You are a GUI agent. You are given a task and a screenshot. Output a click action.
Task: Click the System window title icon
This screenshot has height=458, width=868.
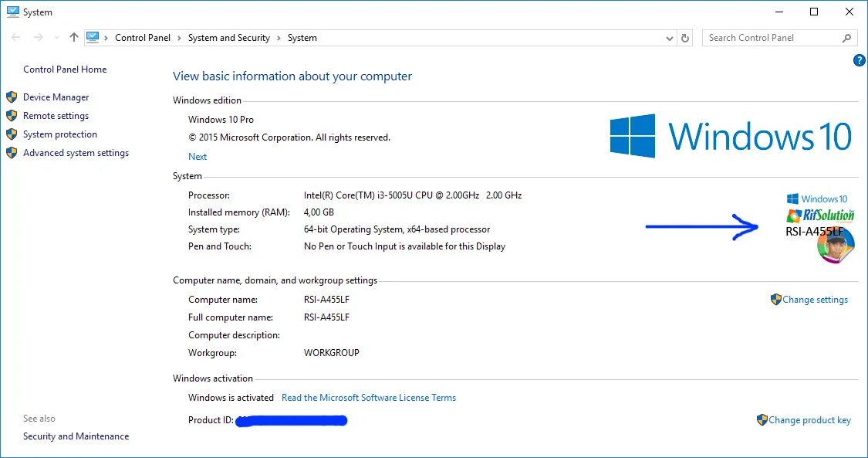[x=13, y=12]
